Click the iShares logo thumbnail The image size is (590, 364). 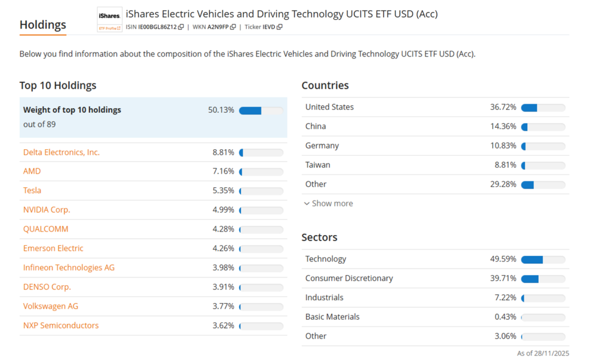[109, 16]
